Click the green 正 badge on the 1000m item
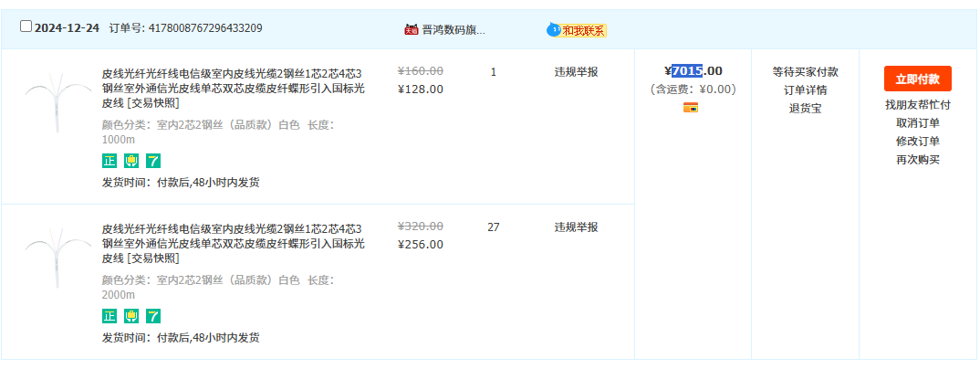The width and height of the screenshot is (980, 369). [x=109, y=162]
